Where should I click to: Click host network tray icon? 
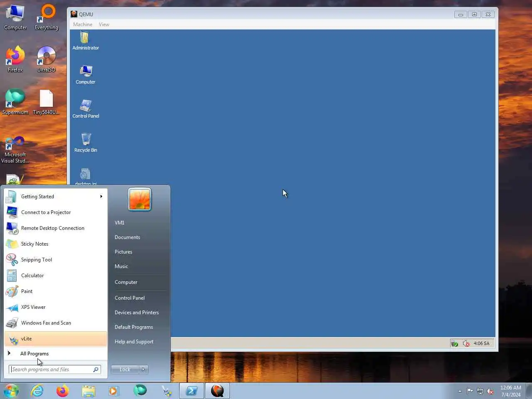coord(480,391)
